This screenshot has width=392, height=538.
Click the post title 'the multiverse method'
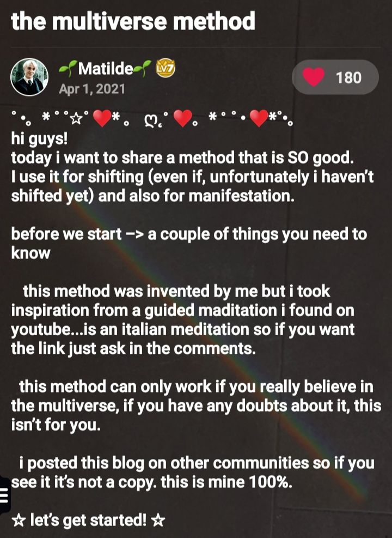point(133,21)
